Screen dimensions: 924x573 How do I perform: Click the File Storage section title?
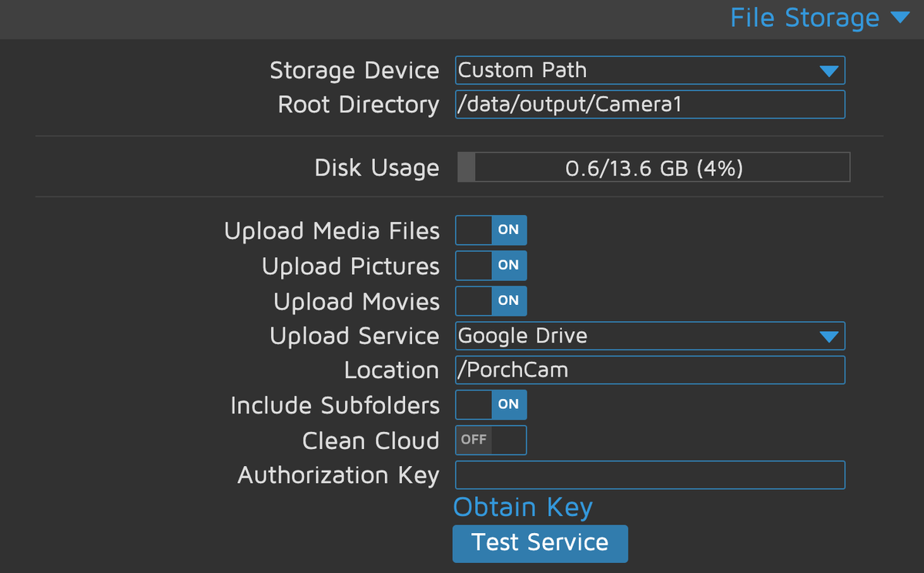click(804, 18)
